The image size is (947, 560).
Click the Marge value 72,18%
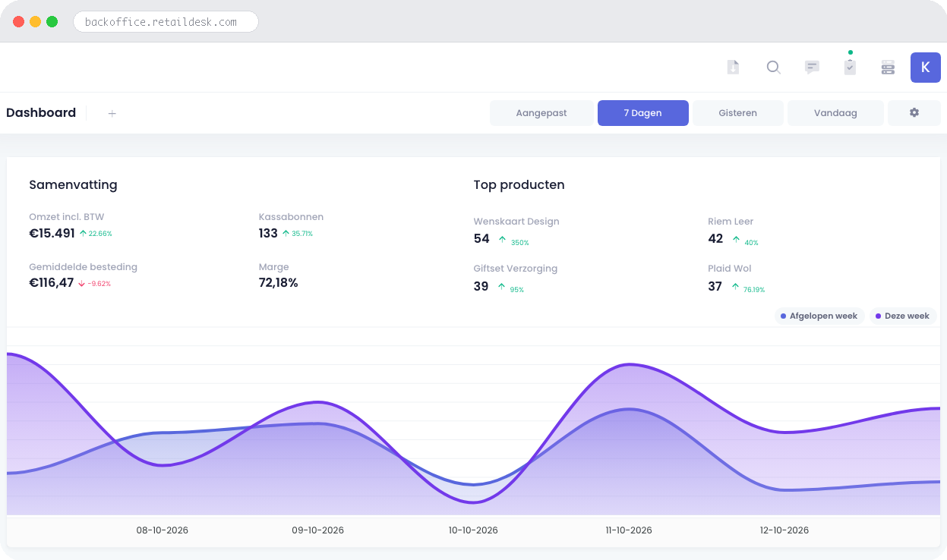pos(278,283)
